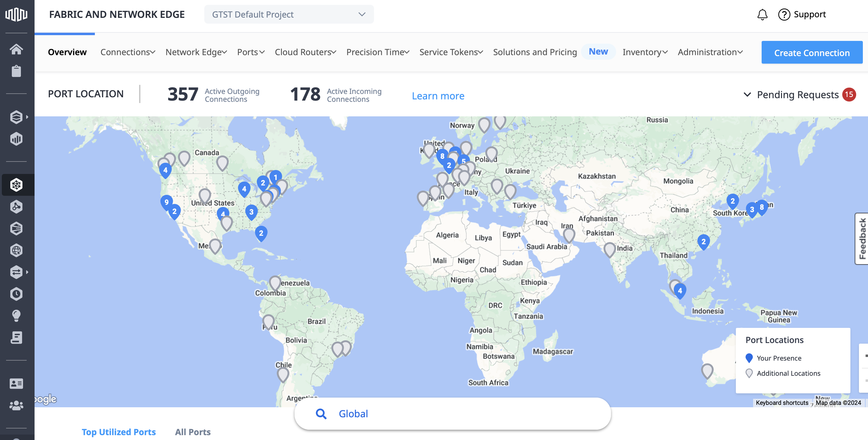The image size is (868, 440).
Task: Expand the Administration menu
Action: (710, 52)
